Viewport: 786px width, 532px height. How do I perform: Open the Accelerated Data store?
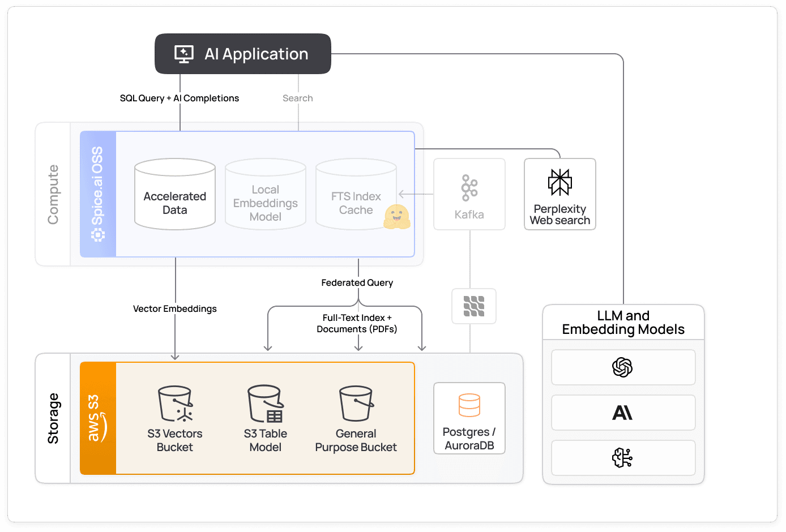(174, 194)
